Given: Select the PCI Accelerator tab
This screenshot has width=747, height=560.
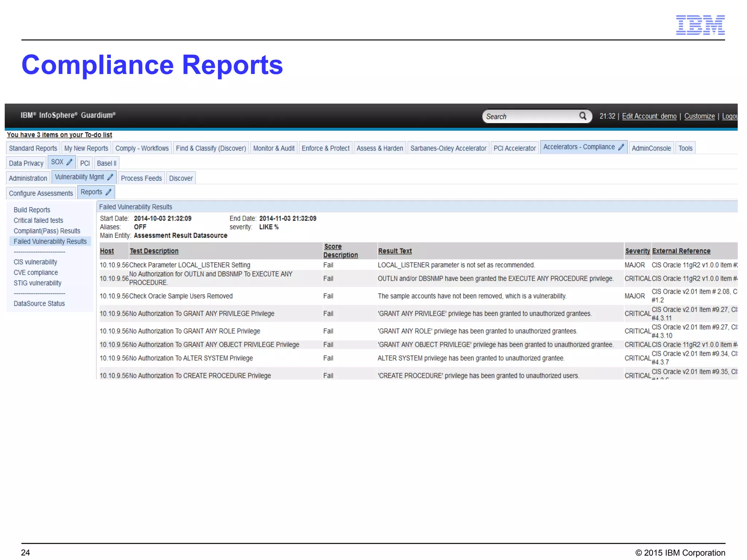Looking at the screenshot, I should (514, 148).
